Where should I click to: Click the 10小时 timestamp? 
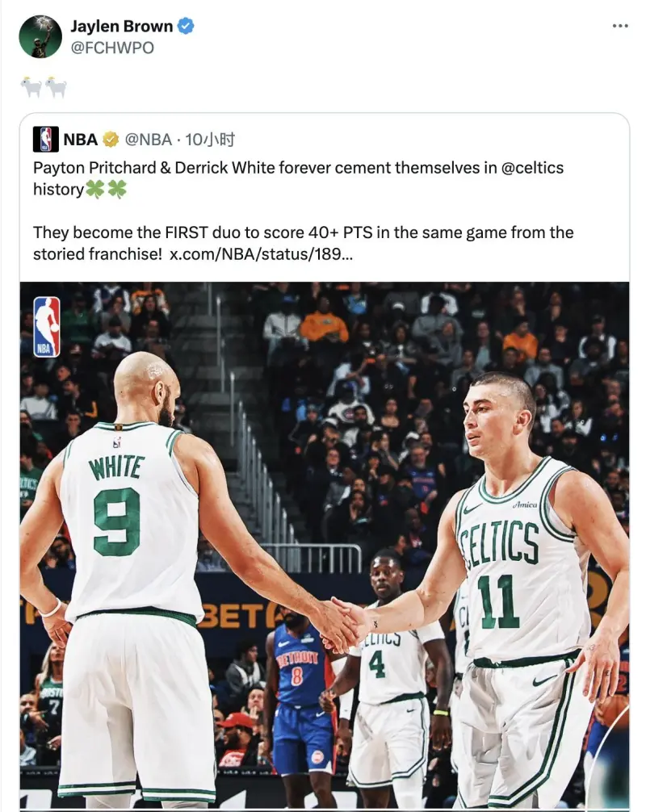pos(210,140)
